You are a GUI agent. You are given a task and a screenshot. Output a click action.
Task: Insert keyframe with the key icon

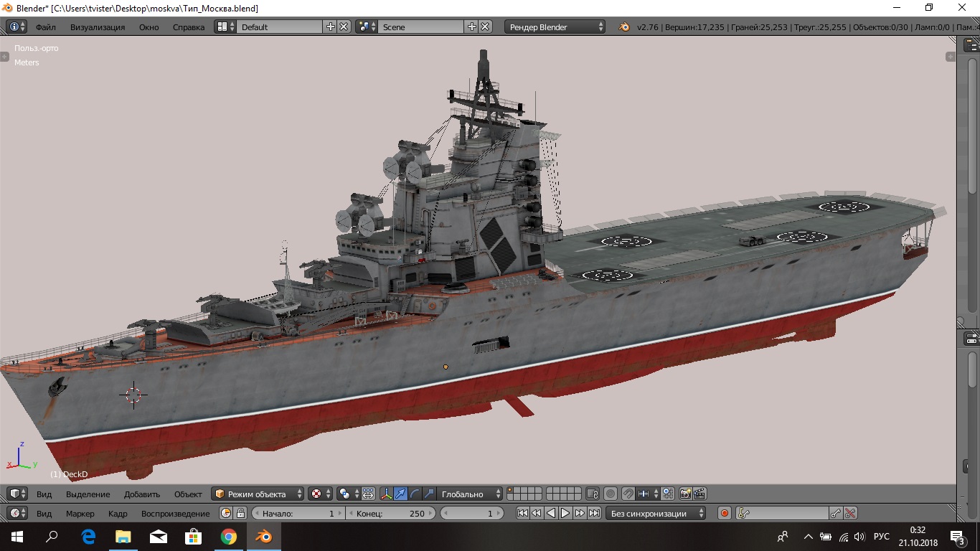[836, 514]
